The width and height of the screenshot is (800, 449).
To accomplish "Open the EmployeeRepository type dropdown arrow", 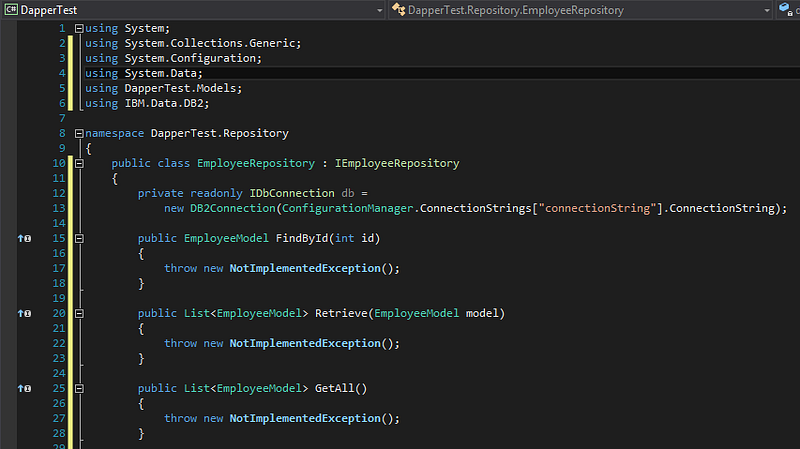I will [x=767, y=9].
